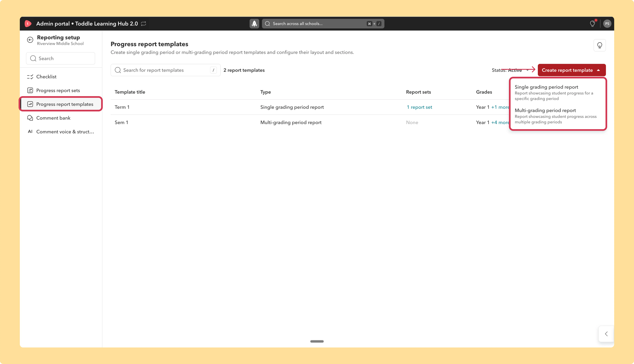Open the Status: Active filter dropdown
This screenshot has width=634, height=364.
pyautogui.click(x=510, y=70)
